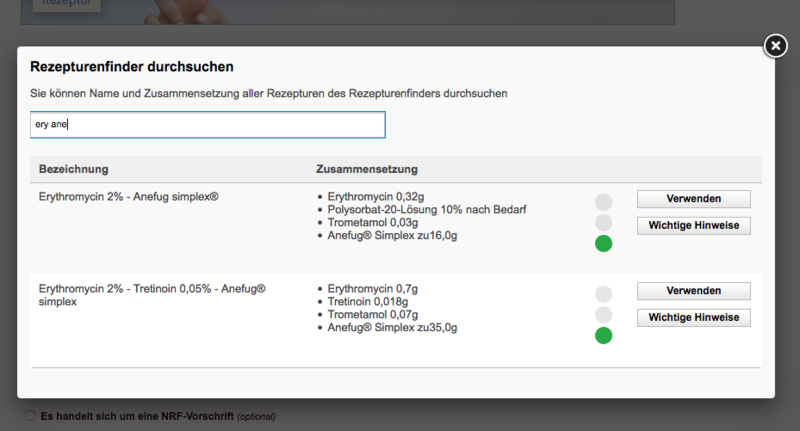Click the "Rezepturenfinder durchsuchen" dialog heading
The height and width of the screenshot is (431, 800).
coord(132,67)
